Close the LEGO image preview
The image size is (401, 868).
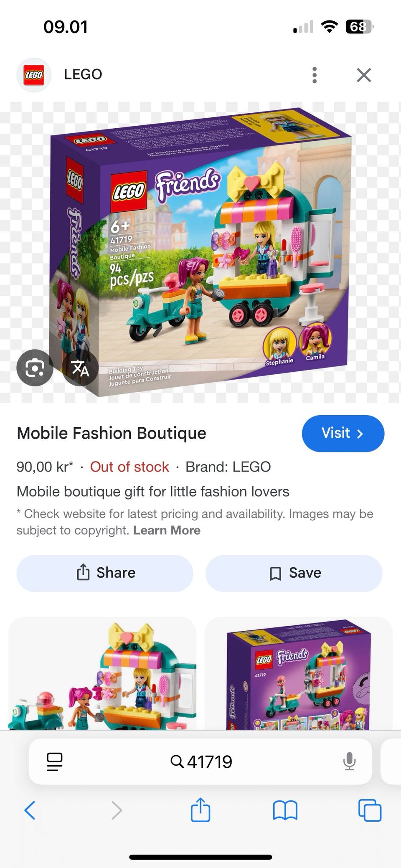click(364, 75)
